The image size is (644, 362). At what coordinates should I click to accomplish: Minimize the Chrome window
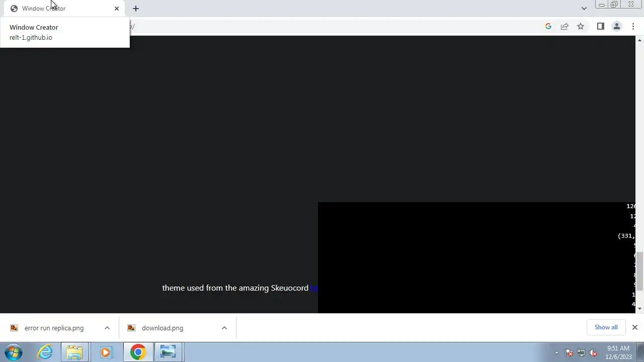click(x=601, y=5)
